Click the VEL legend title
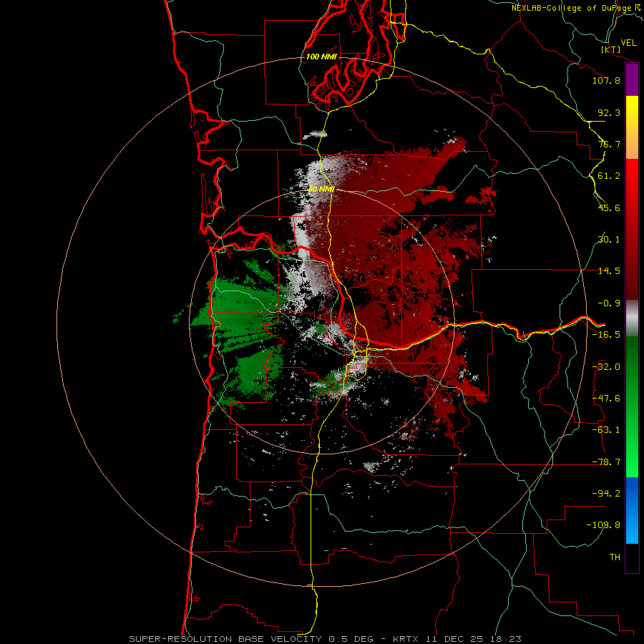The height and width of the screenshot is (644, 644). point(629,43)
